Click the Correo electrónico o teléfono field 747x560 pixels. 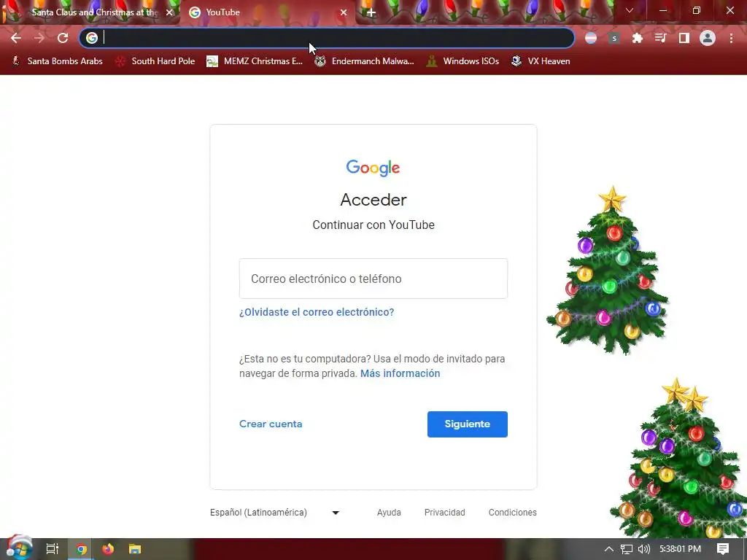tap(373, 279)
